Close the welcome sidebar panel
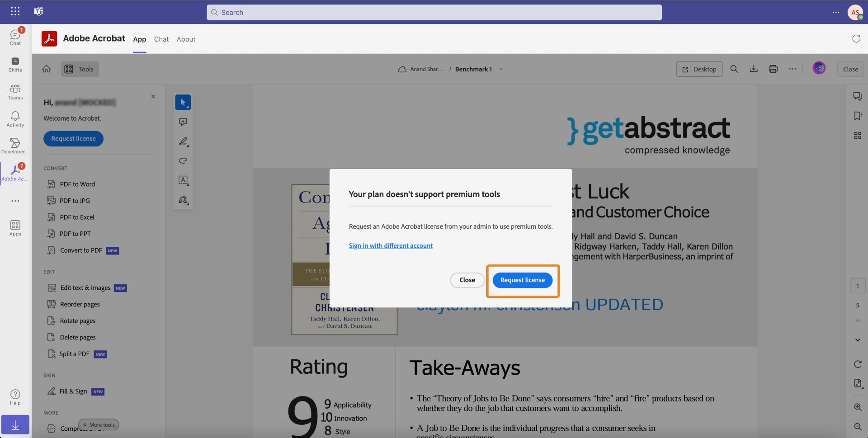Image resolution: width=868 pixels, height=438 pixels. coord(153,97)
